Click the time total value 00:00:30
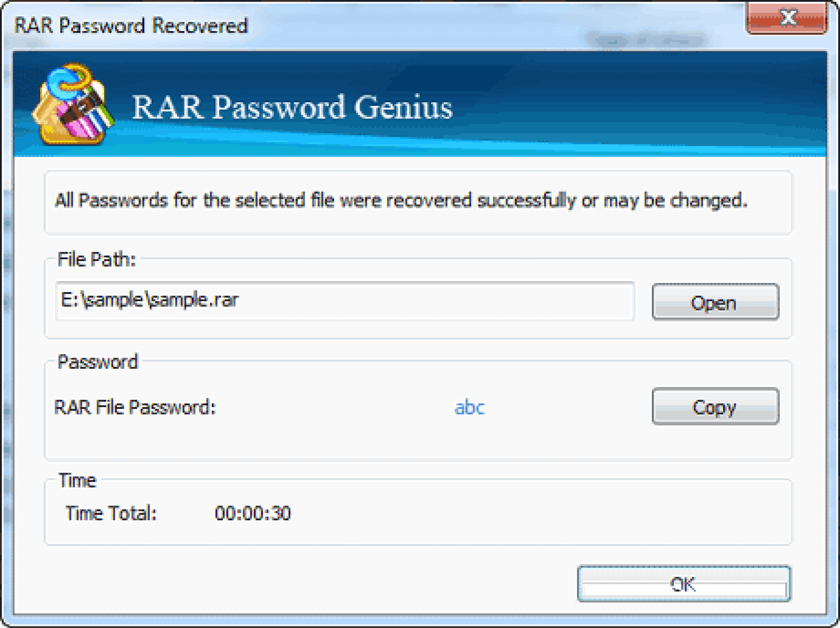This screenshot has width=840, height=628. click(x=253, y=513)
